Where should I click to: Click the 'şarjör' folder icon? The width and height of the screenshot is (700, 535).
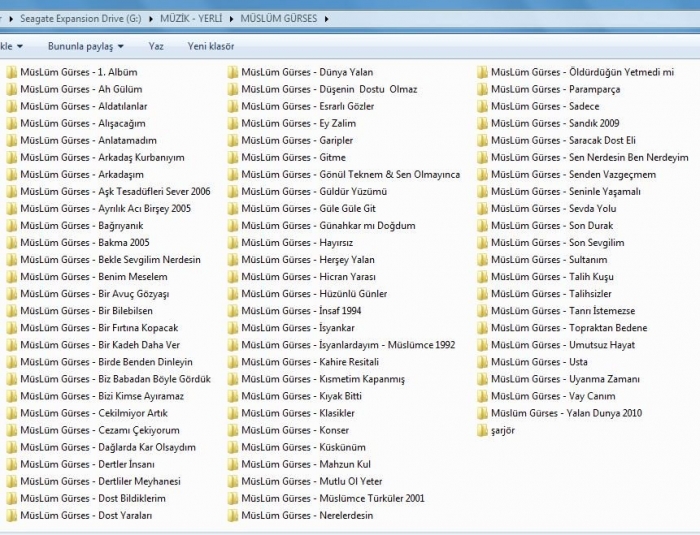(x=482, y=431)
